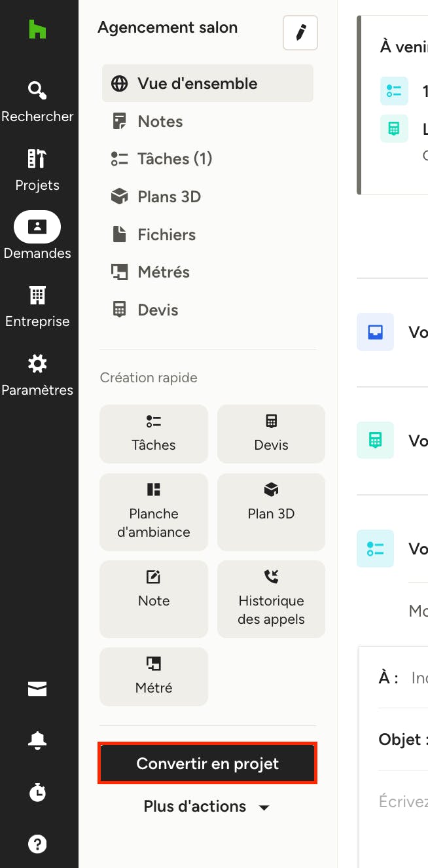
Task: Open the Rechercher search icon
Action: (37, 89)
